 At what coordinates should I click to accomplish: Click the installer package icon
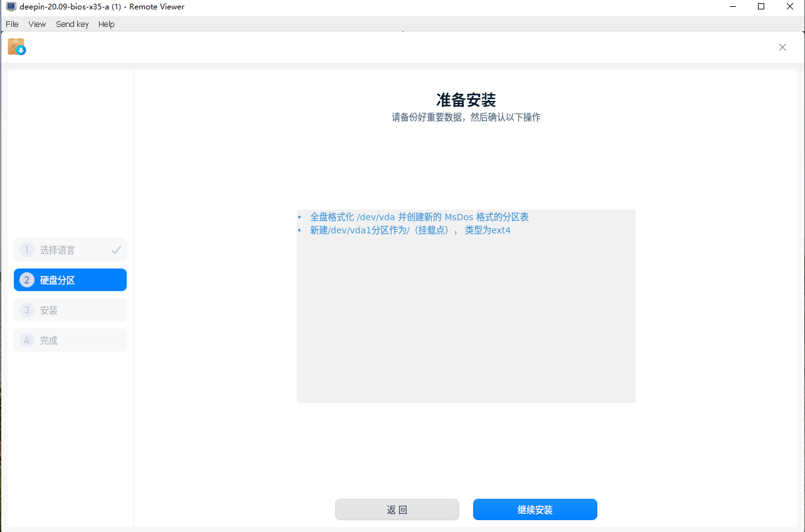[16, 46]
